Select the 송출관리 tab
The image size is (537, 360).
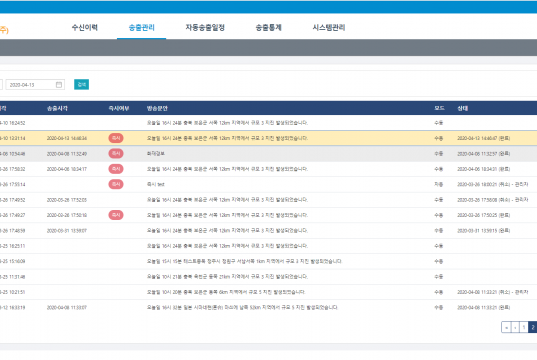[141, 27]
